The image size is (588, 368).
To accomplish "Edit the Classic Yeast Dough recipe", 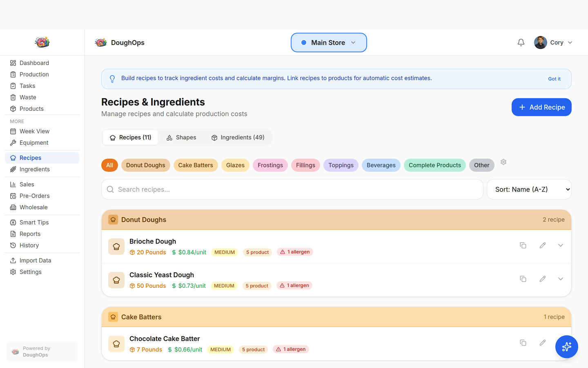I will (543, 278).
